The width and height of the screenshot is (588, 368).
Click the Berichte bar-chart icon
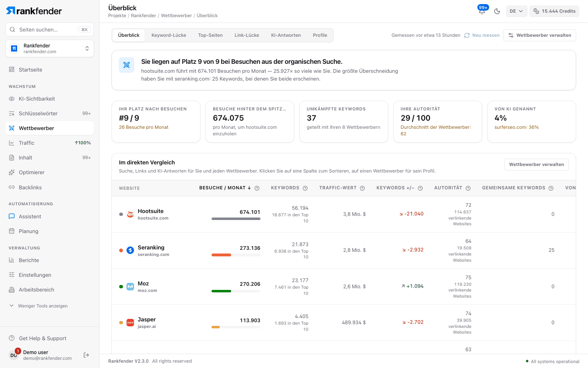tap(11, 260)
